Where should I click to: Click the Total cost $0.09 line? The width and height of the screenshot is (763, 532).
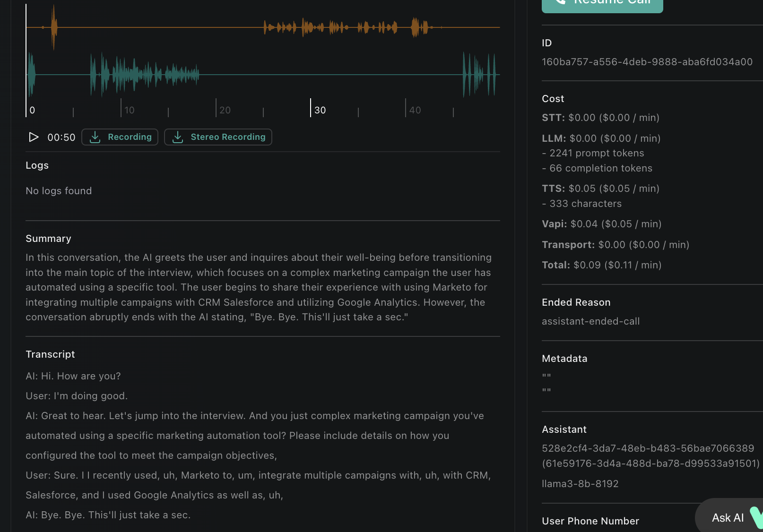(601, 265)
